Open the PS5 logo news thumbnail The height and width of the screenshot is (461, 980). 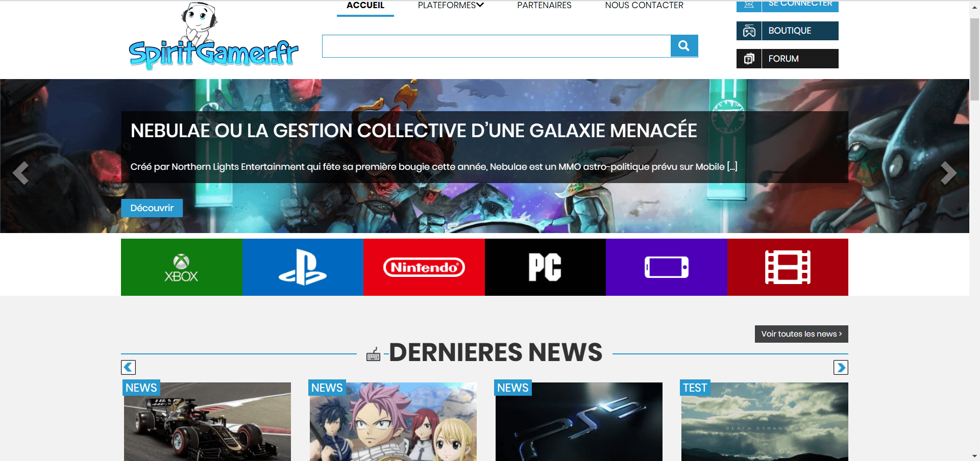(579, 422)
